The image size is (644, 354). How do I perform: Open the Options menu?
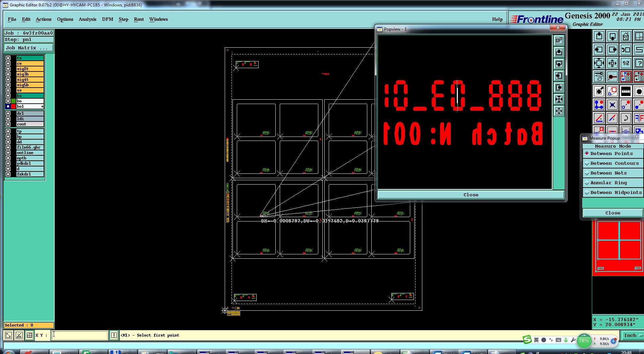pyautogui.click(x=65, y=19)
